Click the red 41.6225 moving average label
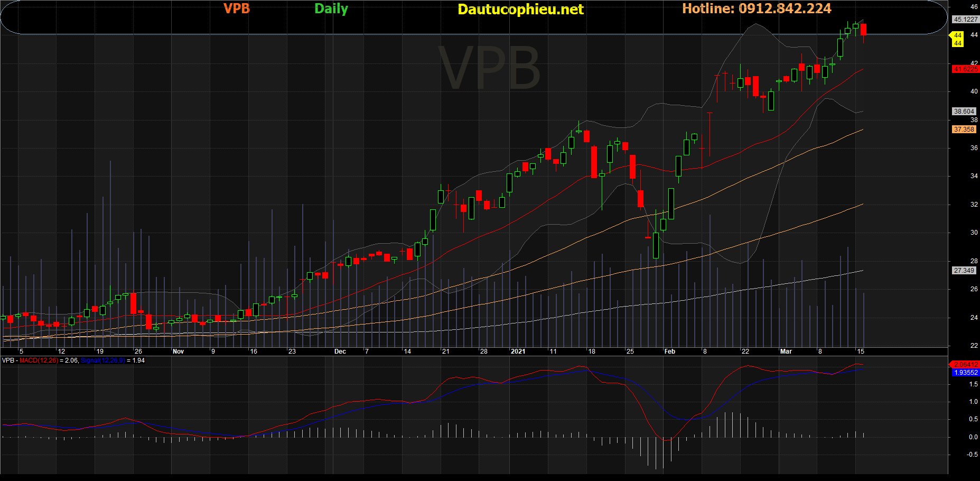The height and width of the screenshot is (481, 980). (x=965, y=69)
